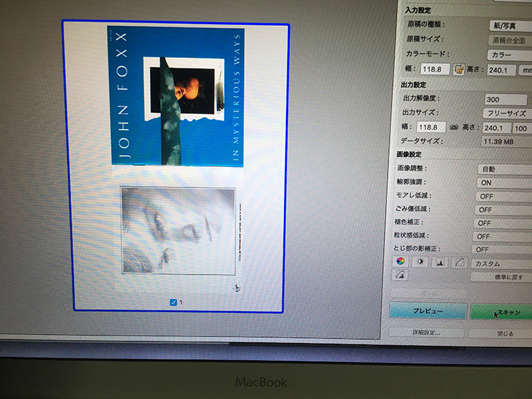The width and height of the screenshot is (532, 399).
Task: Click the 粒状感低減: label
Action: pyautogui.click(x=412, y=235)
